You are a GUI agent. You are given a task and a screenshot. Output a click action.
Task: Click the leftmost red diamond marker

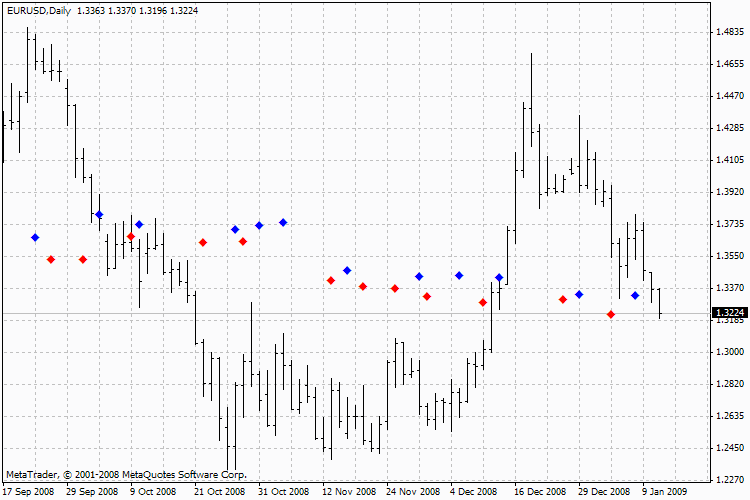(x=51, y=260)
